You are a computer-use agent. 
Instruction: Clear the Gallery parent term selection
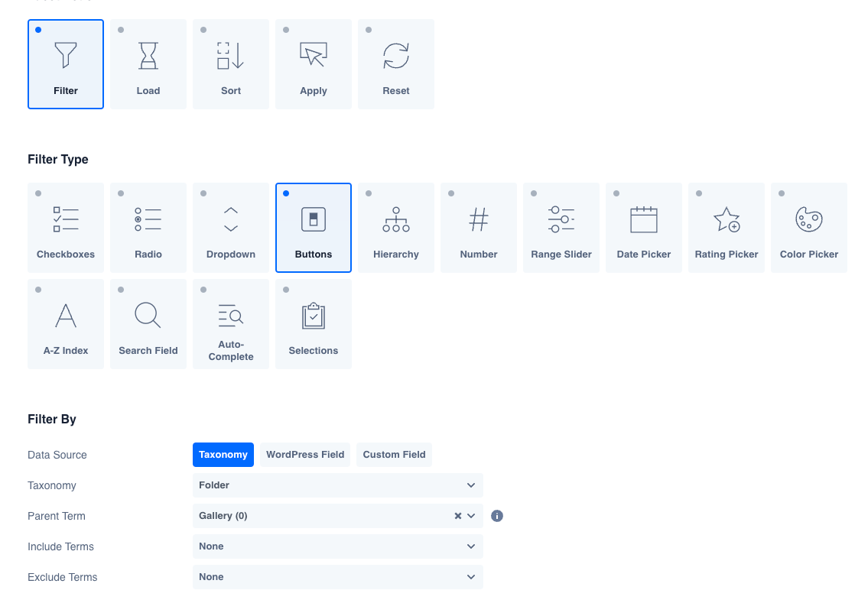click(458, 516)
